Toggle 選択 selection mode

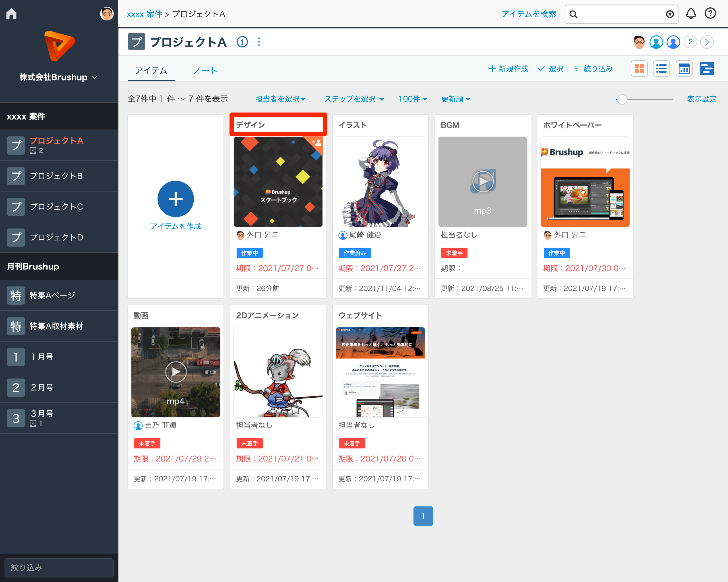tap(551, 69)
